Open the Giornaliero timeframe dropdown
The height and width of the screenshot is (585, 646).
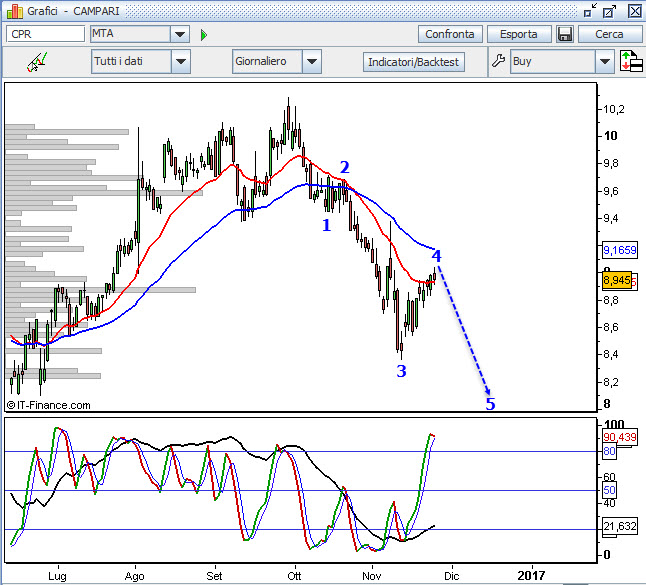click(x=276, y=61)
